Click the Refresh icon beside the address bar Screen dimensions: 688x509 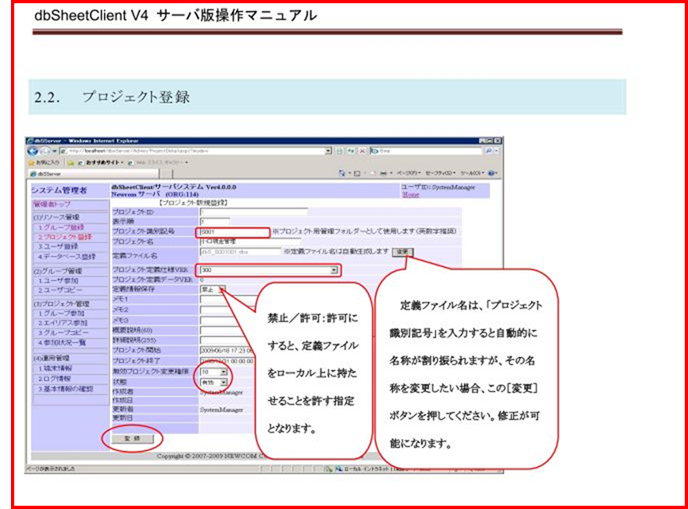[x=351, y=151]
